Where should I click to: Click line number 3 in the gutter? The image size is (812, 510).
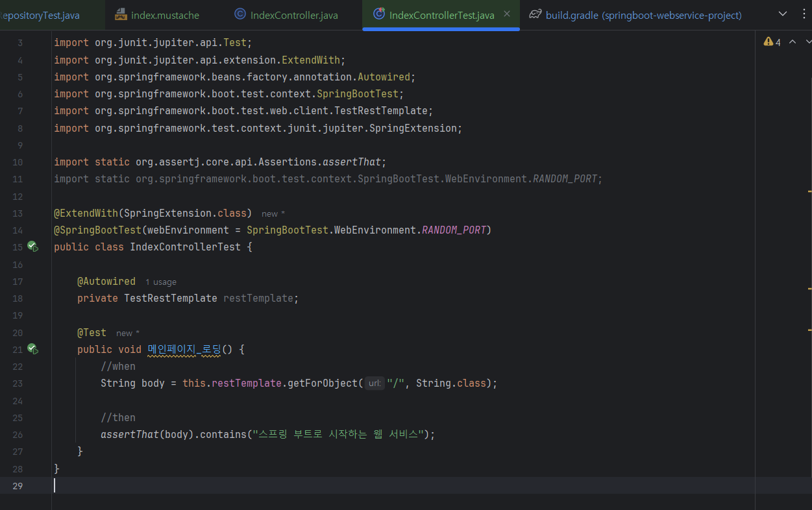point(20,43)
